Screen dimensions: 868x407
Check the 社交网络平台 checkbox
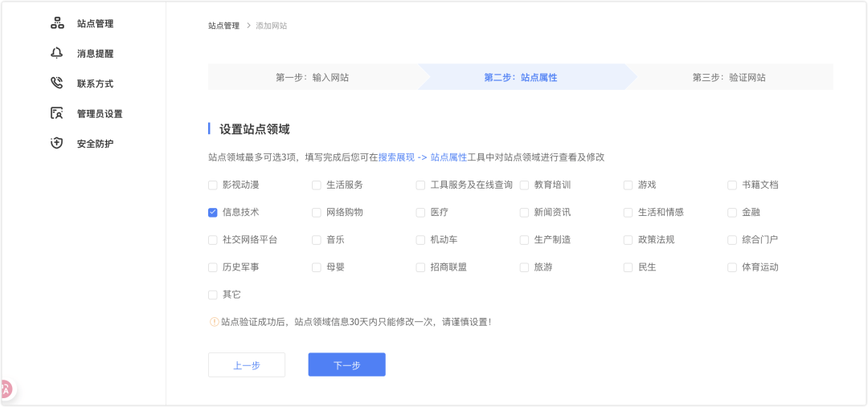[212, 240]
